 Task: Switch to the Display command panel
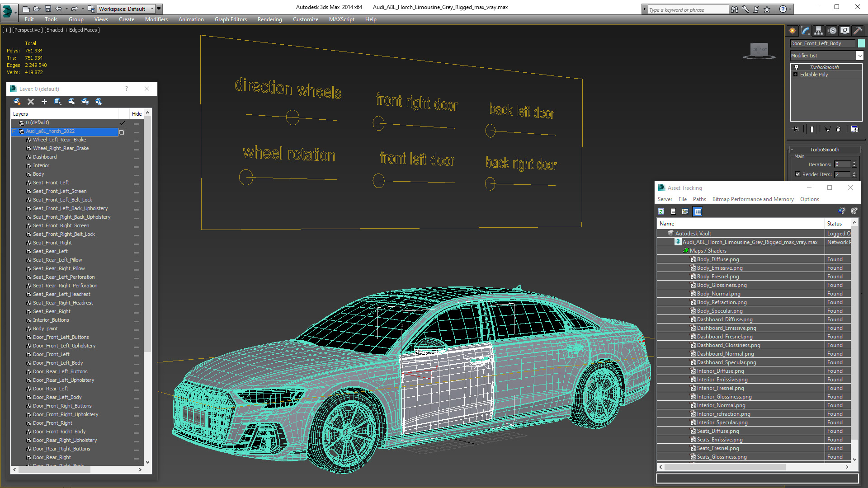[x=845, y=31]
